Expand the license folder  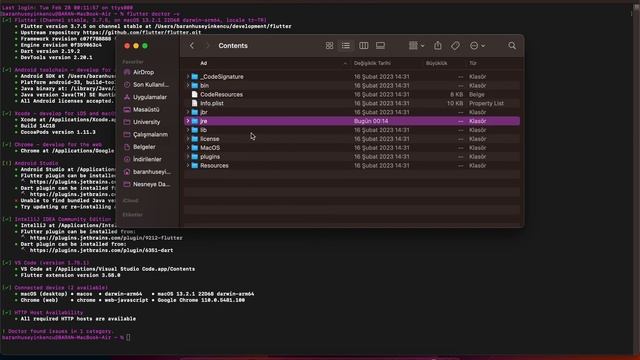188,139
